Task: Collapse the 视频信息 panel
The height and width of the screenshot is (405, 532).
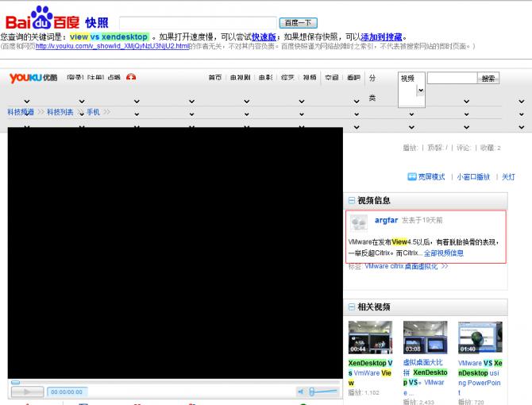Action: click(x=352, y=200)
